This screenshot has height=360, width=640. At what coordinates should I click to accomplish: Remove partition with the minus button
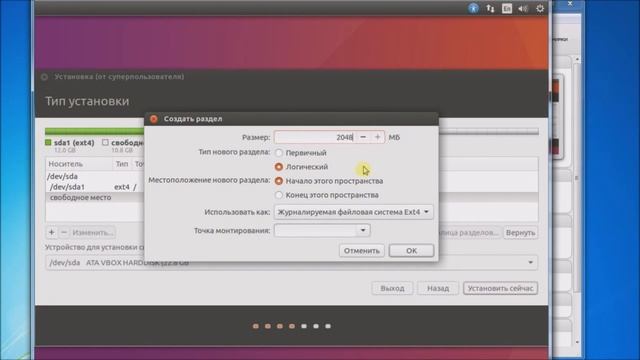pos(64,232)
